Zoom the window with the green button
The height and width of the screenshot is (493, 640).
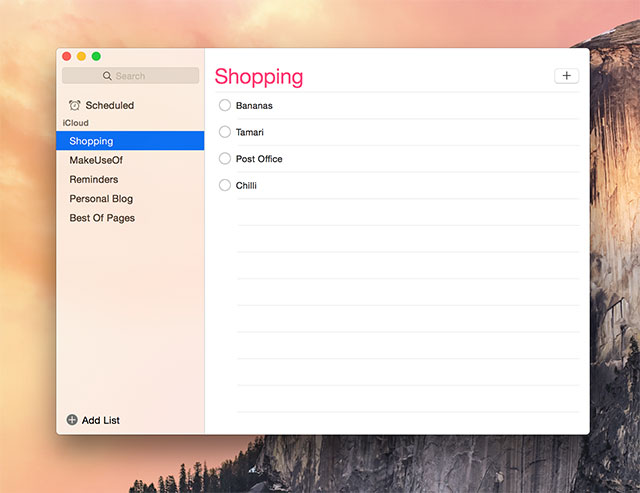(x=96, y=56)
